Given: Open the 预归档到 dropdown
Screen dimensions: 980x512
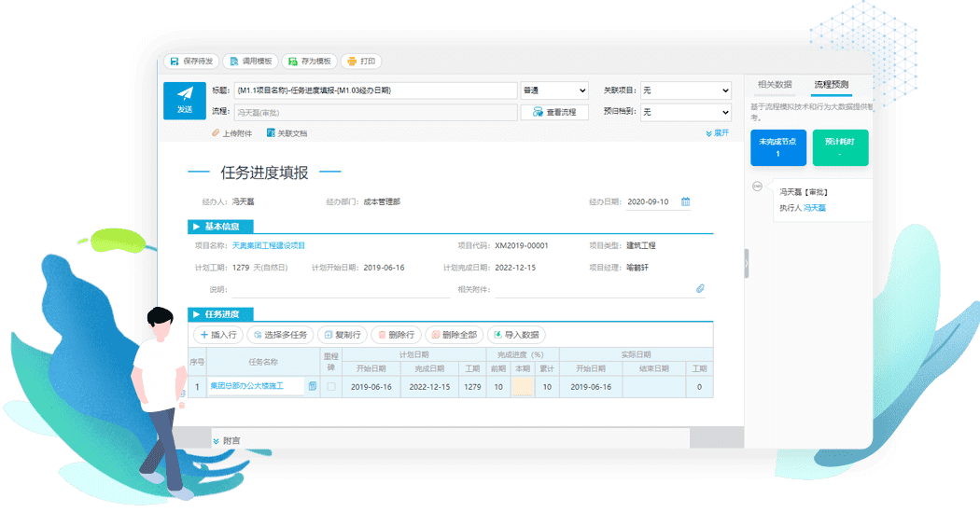Looking at the screenshot, I should click(686, 113).
